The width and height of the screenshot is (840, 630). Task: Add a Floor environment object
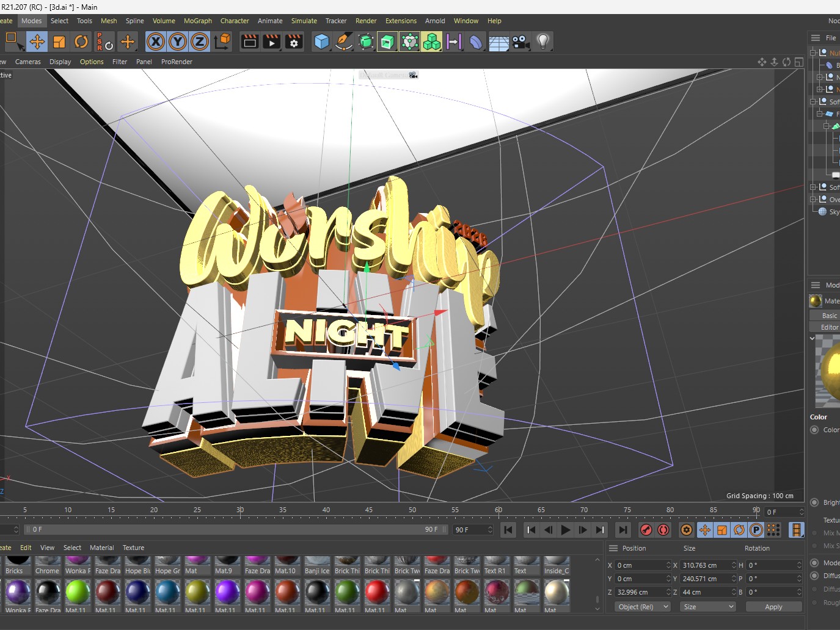click(x=499, y=42)
